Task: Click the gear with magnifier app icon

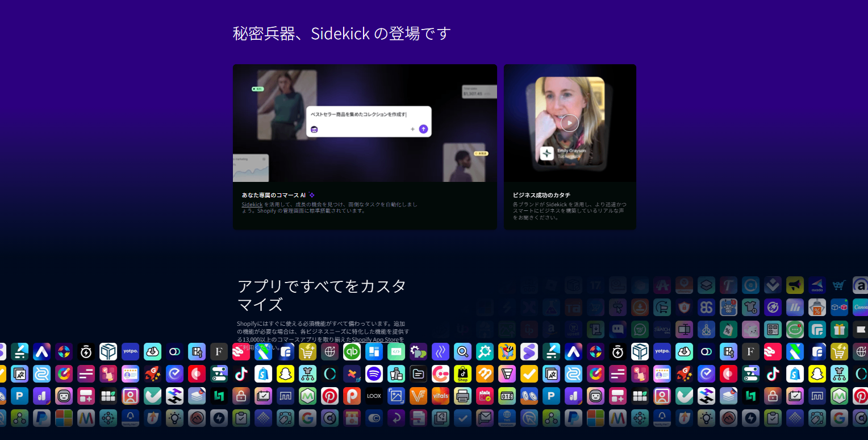Action: (x=485, y=351)
